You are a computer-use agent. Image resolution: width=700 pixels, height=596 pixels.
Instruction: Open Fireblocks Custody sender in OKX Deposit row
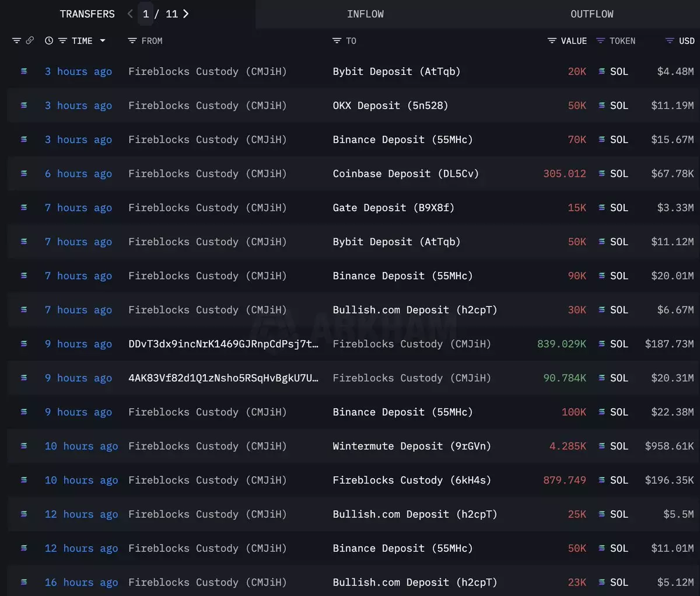(208, 105)
